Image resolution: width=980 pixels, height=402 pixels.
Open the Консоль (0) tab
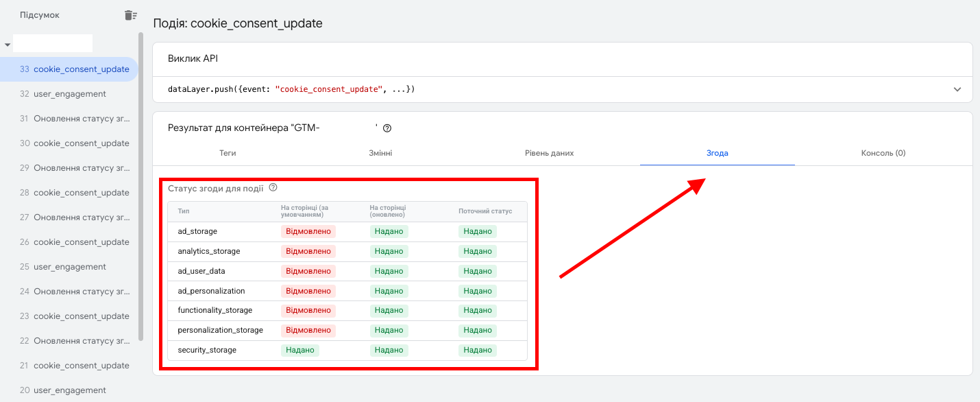[x=883, y=153]
